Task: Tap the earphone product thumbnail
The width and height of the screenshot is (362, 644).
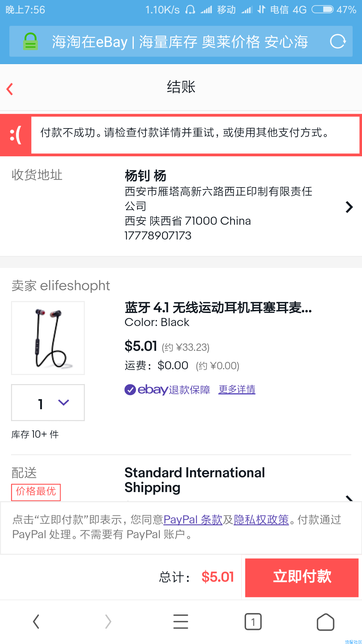Action: pyautogui.click(x=48, y=338)
